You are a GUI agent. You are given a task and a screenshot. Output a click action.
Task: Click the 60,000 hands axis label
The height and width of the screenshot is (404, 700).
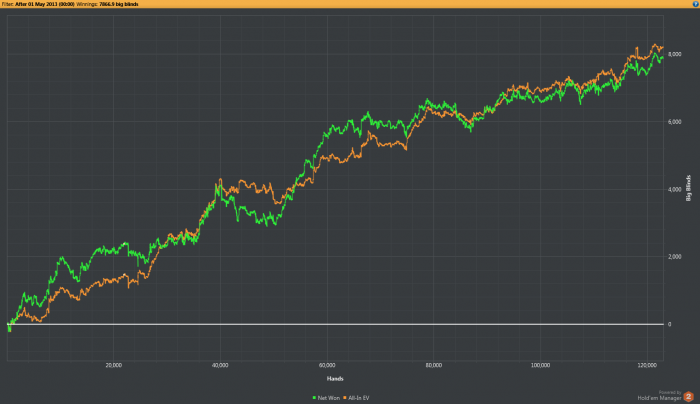(x=327, y=365)
